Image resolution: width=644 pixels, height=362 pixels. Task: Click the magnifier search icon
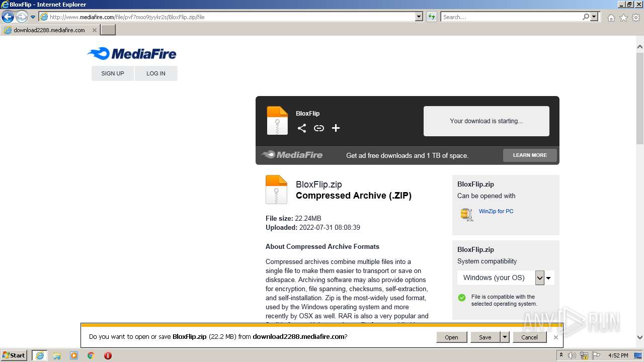click(586, 17)
